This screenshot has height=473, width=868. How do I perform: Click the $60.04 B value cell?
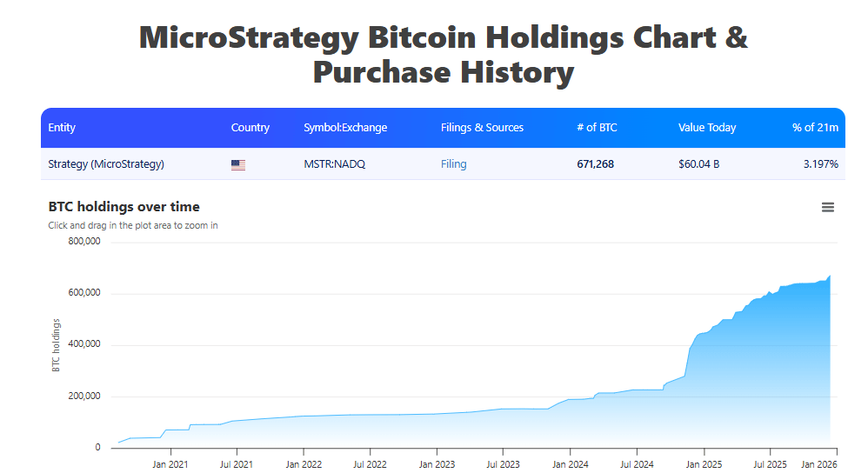tap(698, 164)
